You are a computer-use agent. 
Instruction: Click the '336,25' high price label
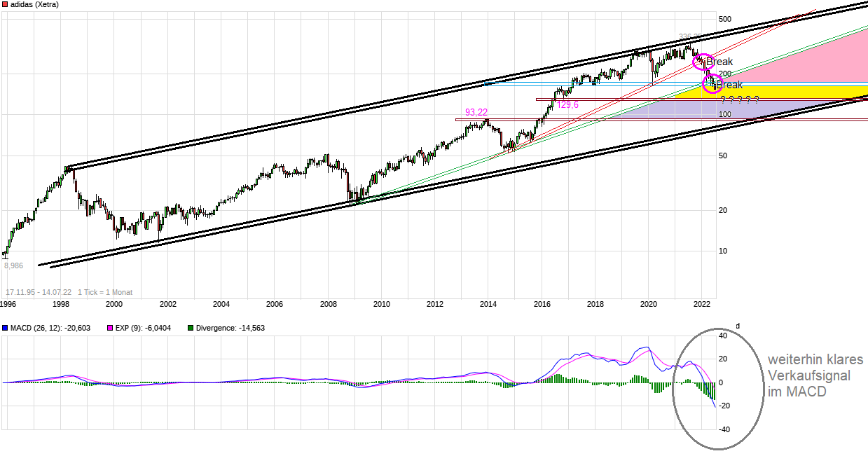click(x=690, y=37)
